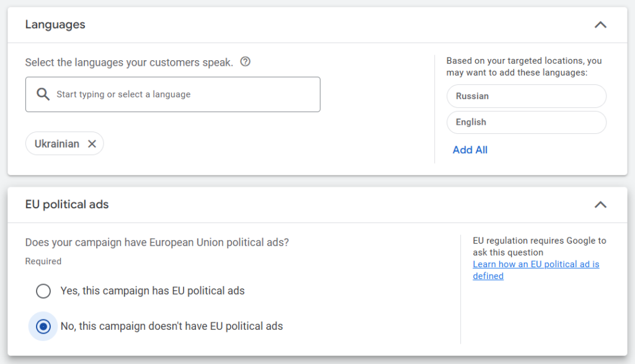Click the Ukrainian language chip
The height and width of the screenshot is (364, 635).
[56, 143]
